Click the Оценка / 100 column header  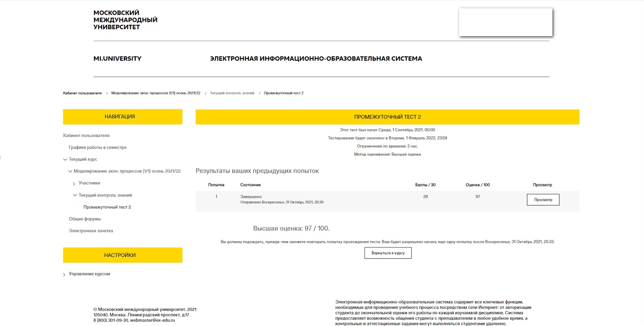(477, 185)
